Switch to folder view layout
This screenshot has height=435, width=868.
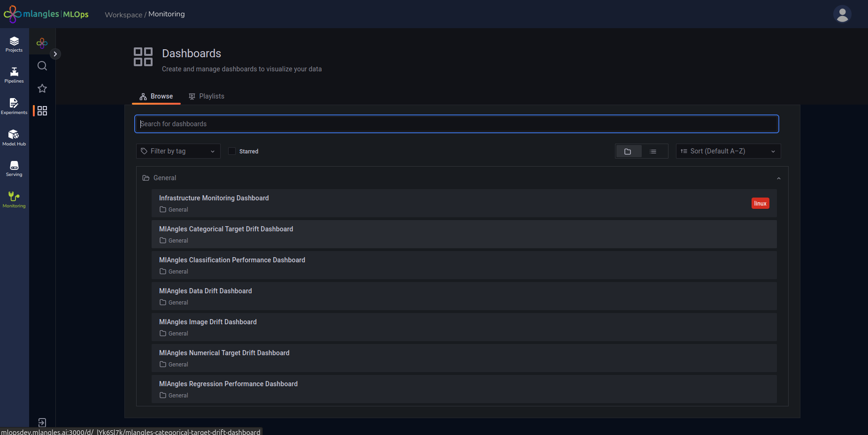click(628, 151)
